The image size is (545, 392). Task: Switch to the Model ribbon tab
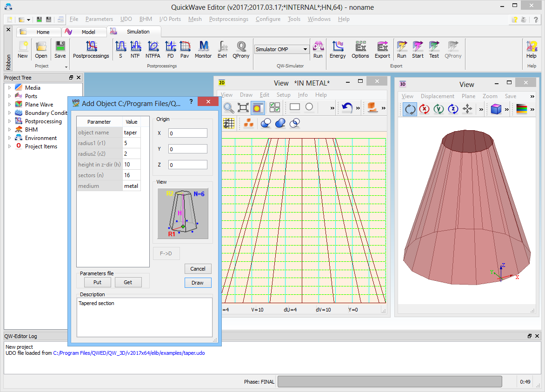85,32
